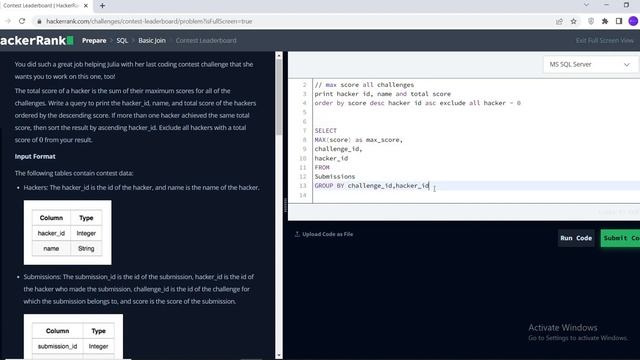
Task: Open the tab search chevron
Action: (x=586, y=5)
